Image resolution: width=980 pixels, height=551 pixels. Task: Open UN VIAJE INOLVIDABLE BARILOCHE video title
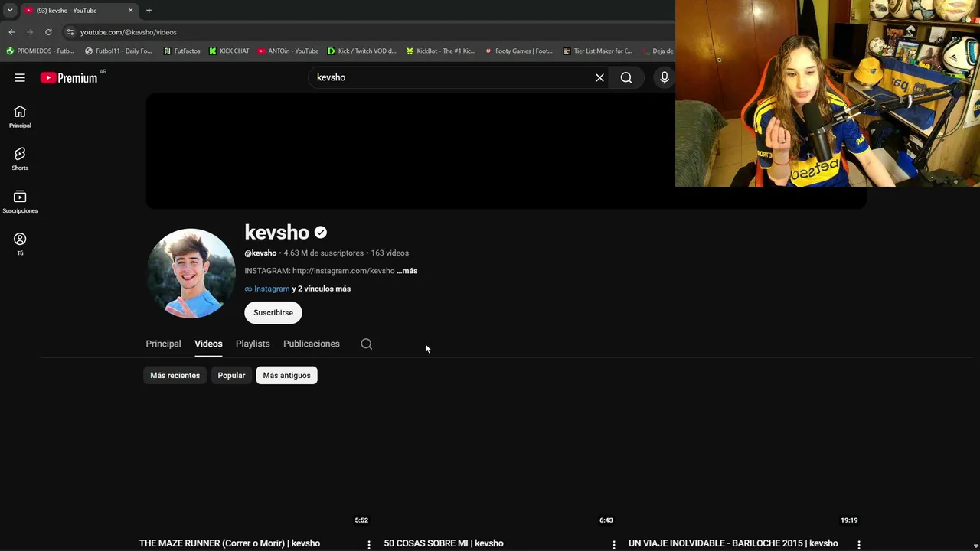(733, 543)
